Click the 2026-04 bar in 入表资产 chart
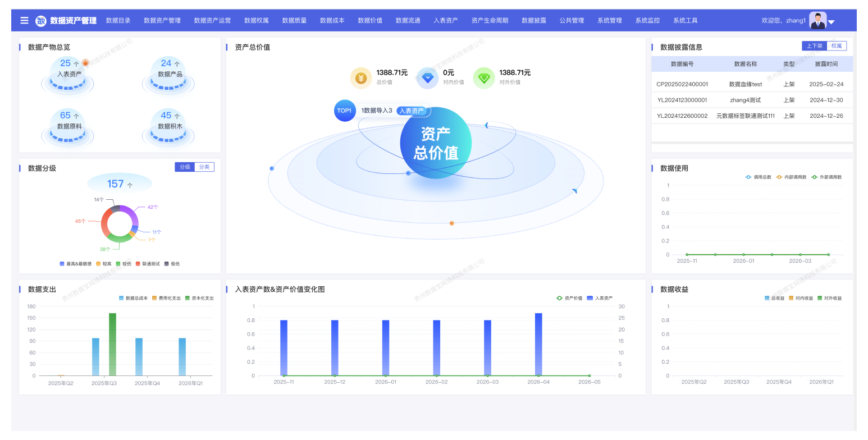Screen dimensions: 868x440 [538, 345]
